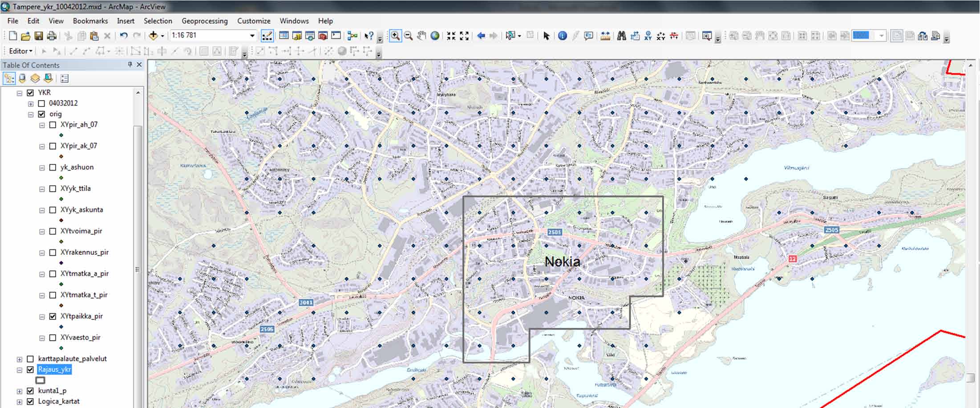Viewport: 980px width, 408px height.
Task: Switch to List By Selection view
Action: pyautogui.click(x=48, y=79)
